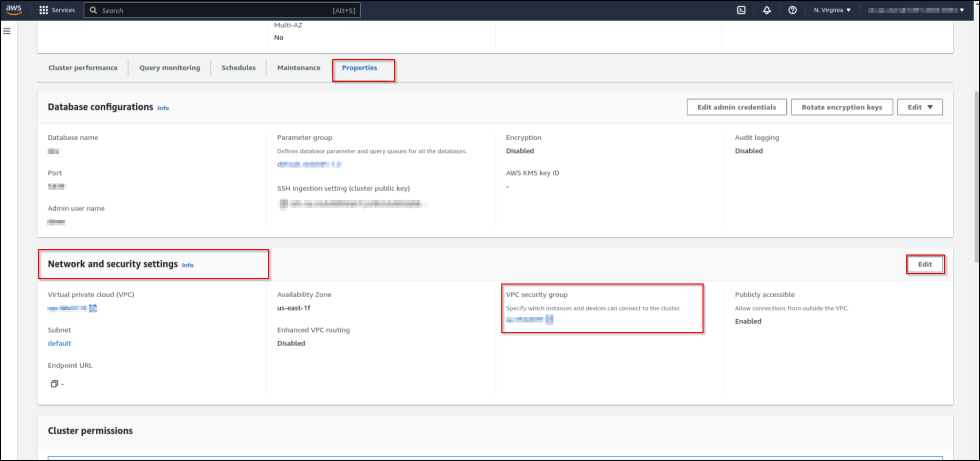Open the default subnet link

(60, 344)
